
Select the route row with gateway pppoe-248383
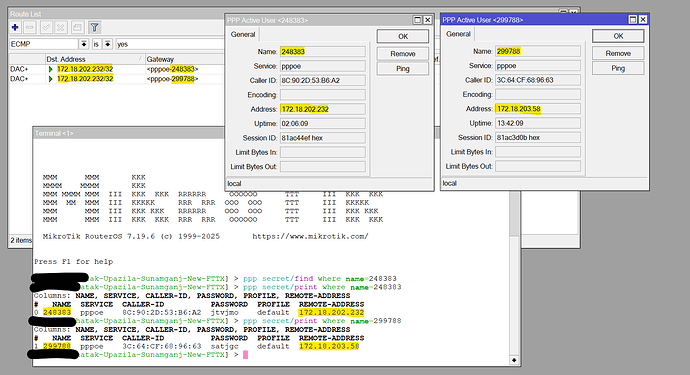[x=117, y=69]
